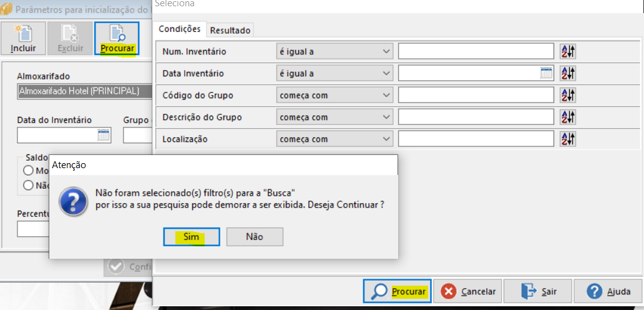This screenshot has height=310, width=644.
Task: Click the question mark icon in Atenção dialog
Action: pos(72,201)
